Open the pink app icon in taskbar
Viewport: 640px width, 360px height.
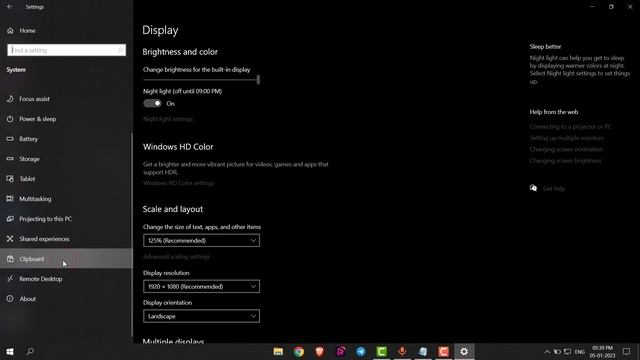[340, 351]
